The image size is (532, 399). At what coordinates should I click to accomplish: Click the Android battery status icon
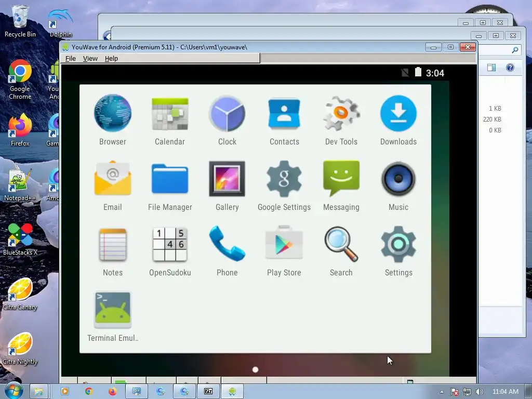(x=418, y=72)
